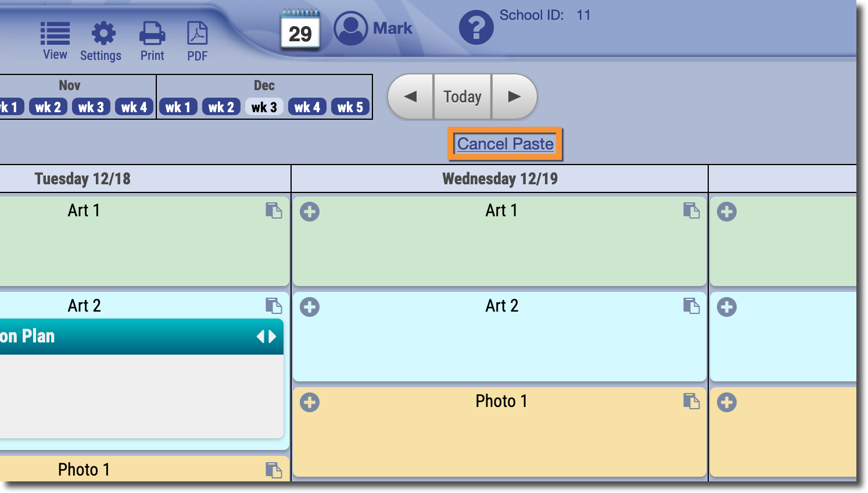The image size is (868, 493).
Task: Jump to Today
Action: 462,97
